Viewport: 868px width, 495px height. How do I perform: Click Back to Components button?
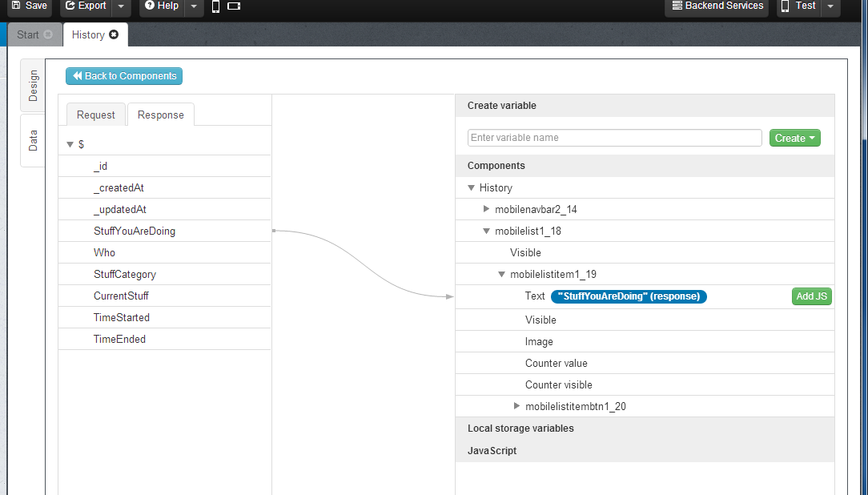point(124,76)
